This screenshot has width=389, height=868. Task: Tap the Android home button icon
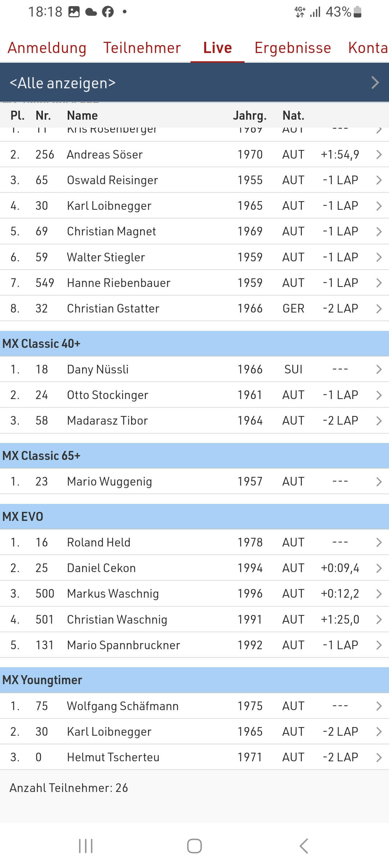click(x=194, y=846)
